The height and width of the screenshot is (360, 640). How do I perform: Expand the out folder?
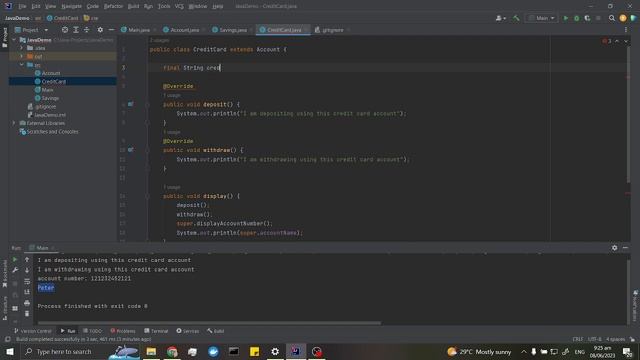pos(22,56)
